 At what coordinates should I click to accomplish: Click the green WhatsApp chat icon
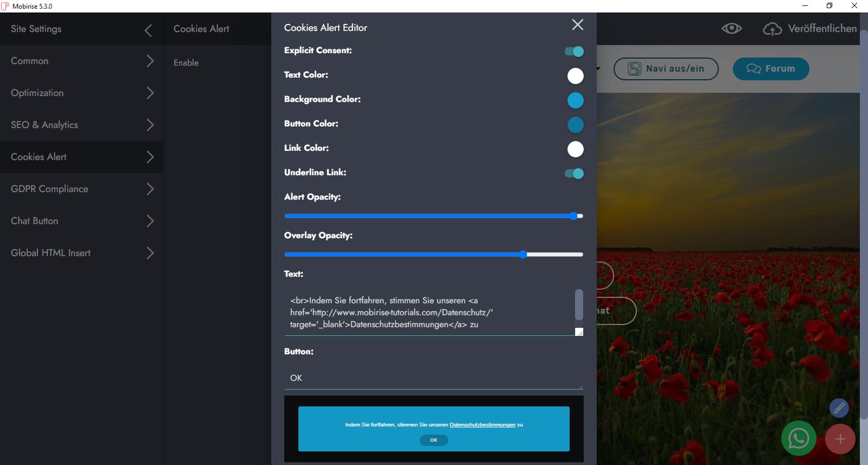pos(799,438)
